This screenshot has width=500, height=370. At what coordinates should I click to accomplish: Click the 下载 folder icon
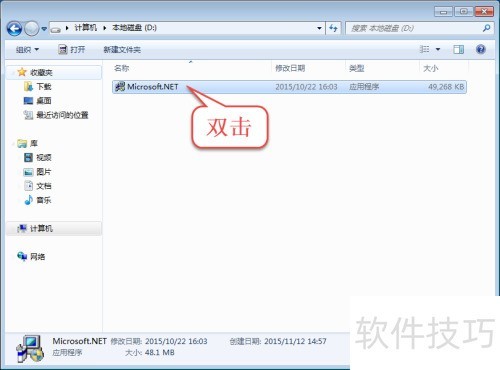point(28,87)
